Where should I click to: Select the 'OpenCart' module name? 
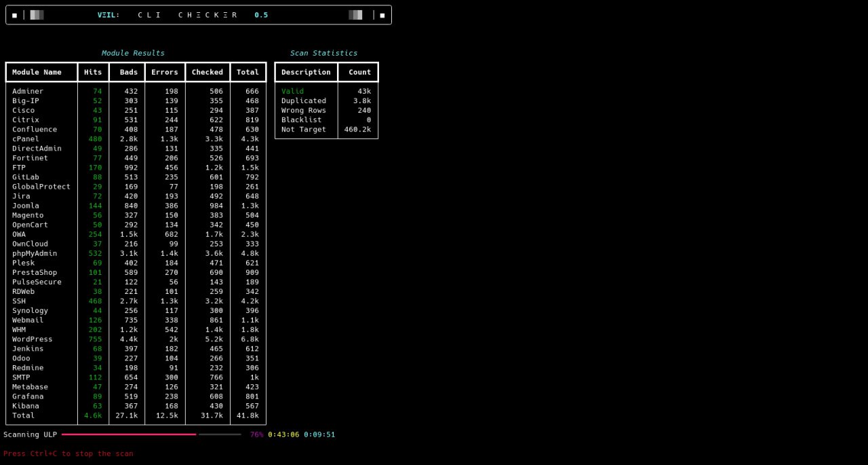(30, 224)
